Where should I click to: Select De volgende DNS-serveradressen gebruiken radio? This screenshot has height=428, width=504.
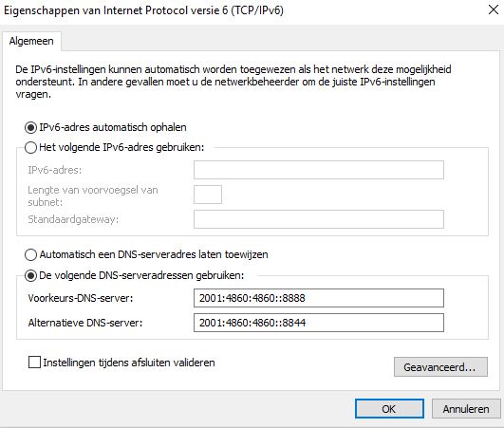[x=31, y=276]
